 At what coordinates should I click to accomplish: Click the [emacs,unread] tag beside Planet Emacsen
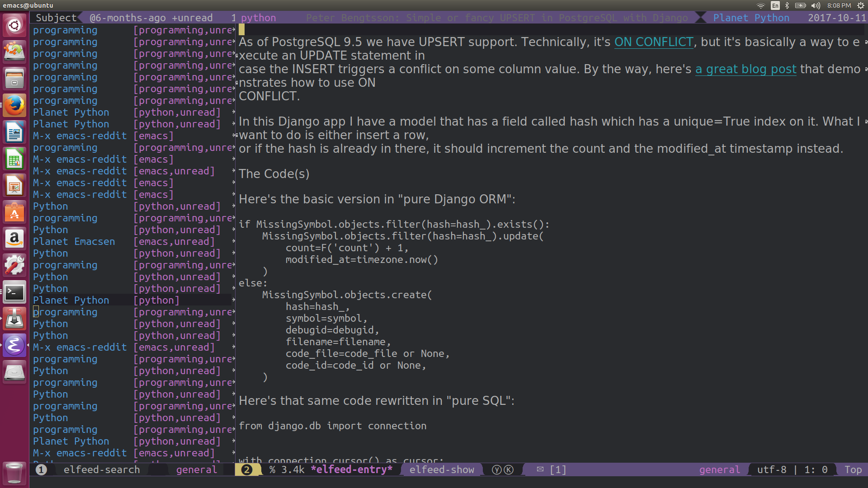click(x=174, y=242)
